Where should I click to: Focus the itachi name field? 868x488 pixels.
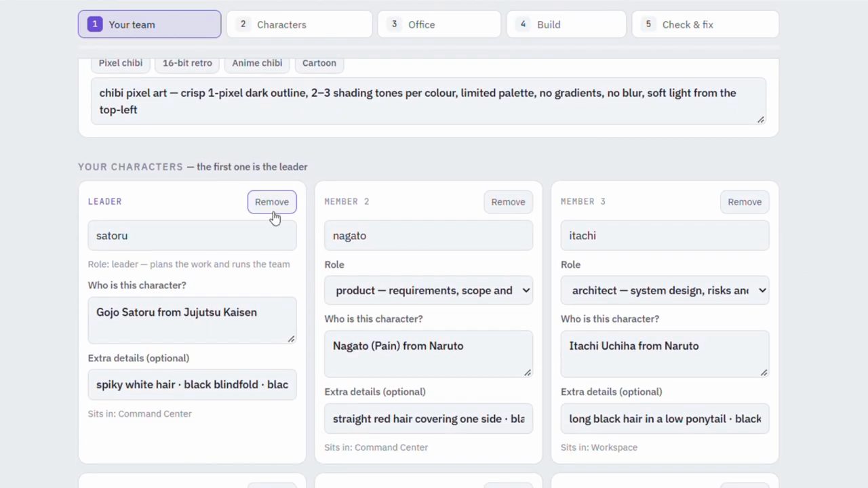click(x=665, y=236)
